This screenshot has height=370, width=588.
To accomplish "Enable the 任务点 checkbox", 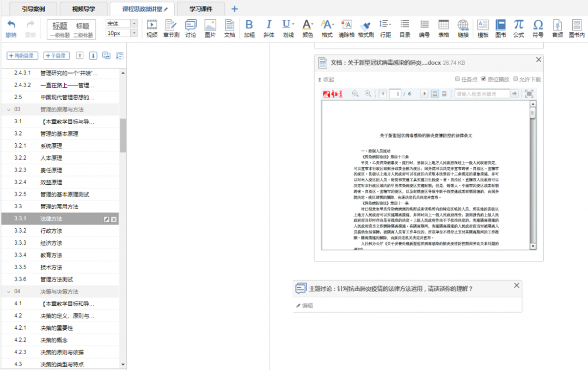I will coord(457,79).
